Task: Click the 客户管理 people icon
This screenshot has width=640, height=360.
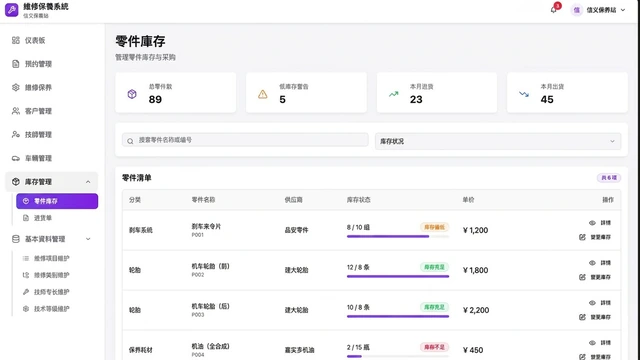Action: pos(16,111)
